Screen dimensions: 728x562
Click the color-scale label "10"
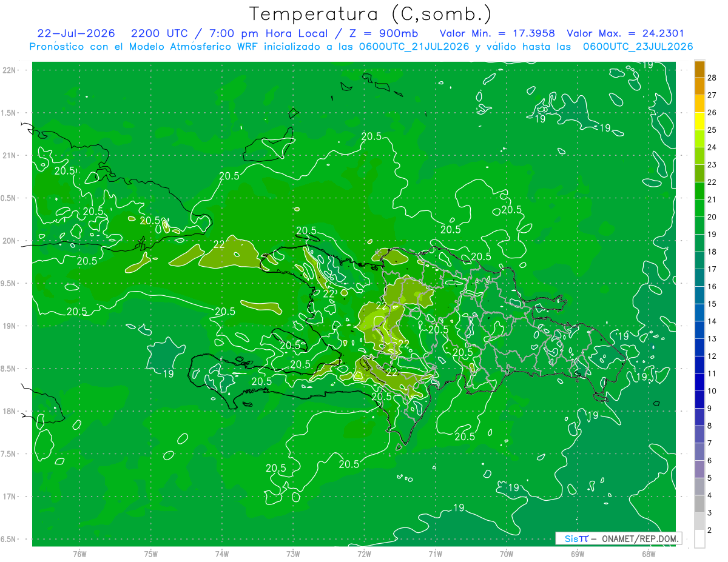[712, 391]
